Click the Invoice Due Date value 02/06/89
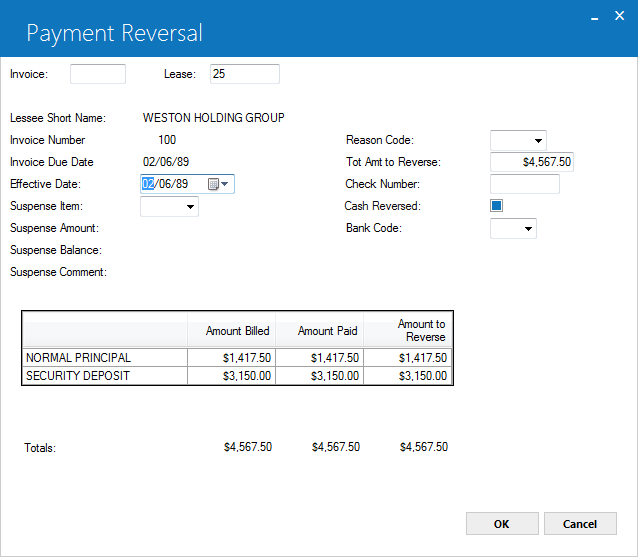 coord(166,162)
